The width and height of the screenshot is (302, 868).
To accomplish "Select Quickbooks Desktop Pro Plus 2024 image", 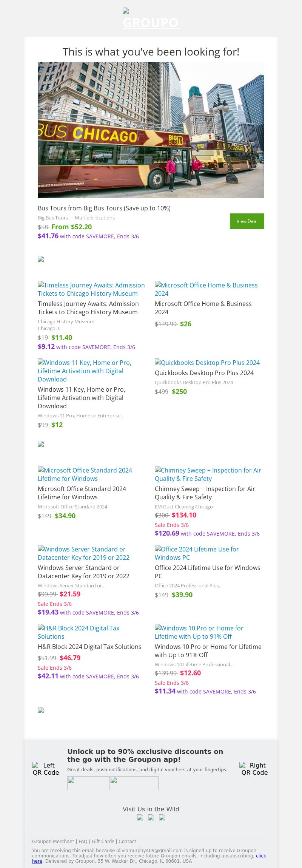I will click(x=207, y=363).
